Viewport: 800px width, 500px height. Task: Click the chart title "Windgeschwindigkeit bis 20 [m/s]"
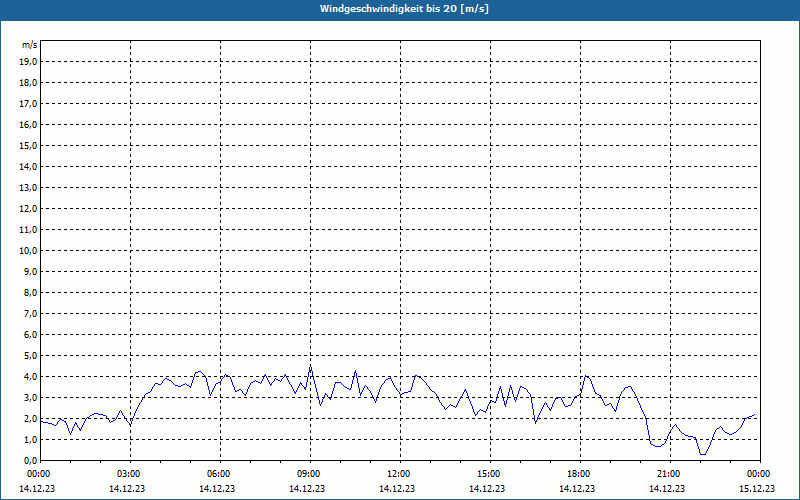click(404, 9)
